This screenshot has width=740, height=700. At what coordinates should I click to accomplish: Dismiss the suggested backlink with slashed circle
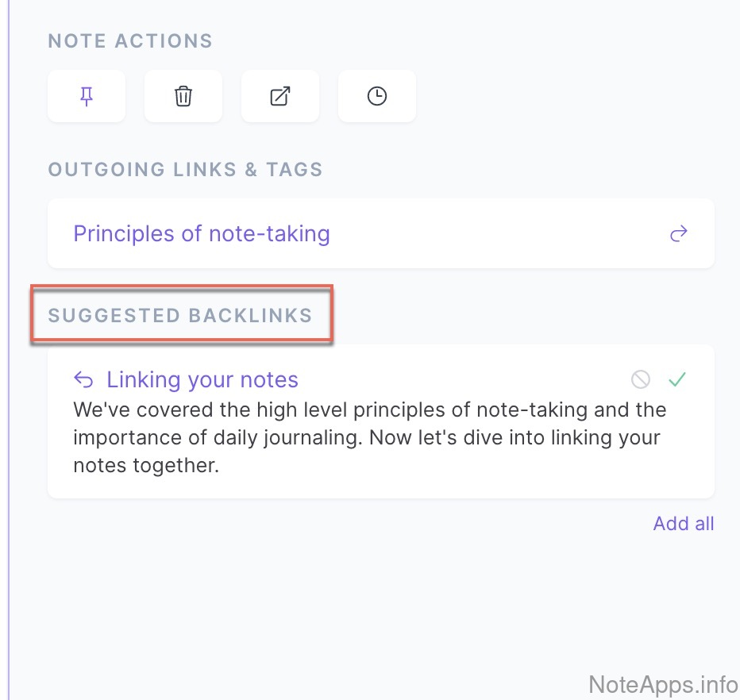click(641, 380)
